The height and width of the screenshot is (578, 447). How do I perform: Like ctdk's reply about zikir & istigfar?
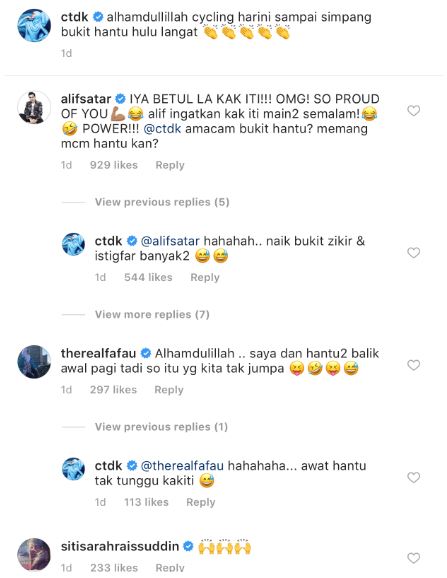(x=413, y=253)
